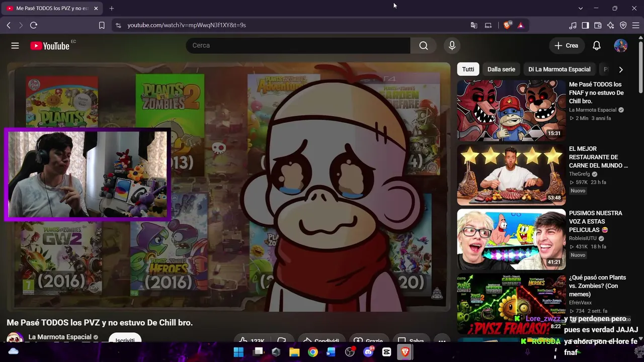Image resolution: width=644 pixels, height=362 pixels.
Task: Visit TheGrefg channel link
Action: (579, 174)
